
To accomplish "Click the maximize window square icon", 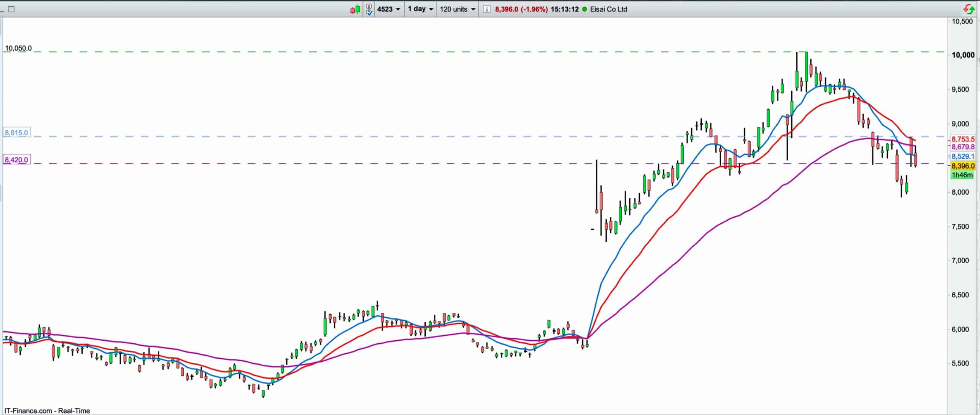I will pos(11,9).
